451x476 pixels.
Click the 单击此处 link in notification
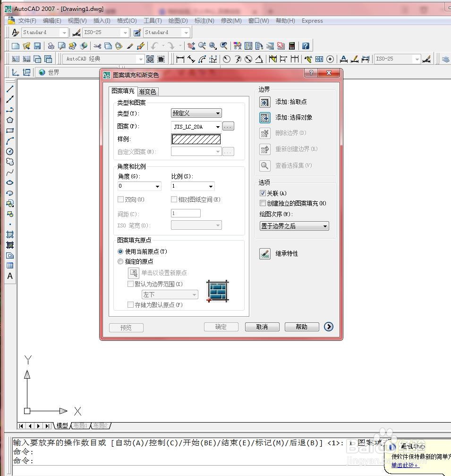405,465
